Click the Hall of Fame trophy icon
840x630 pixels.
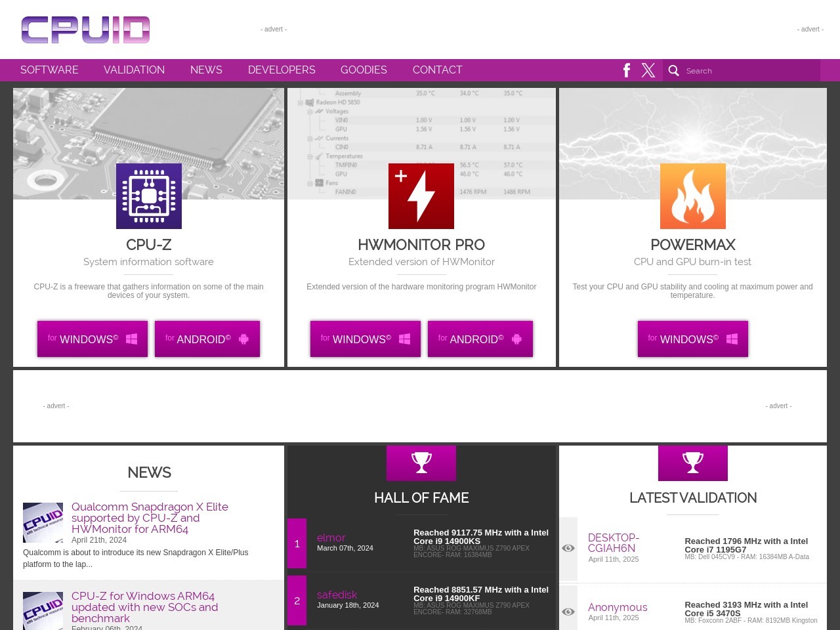pyautogui.click(x=421, y=463)
